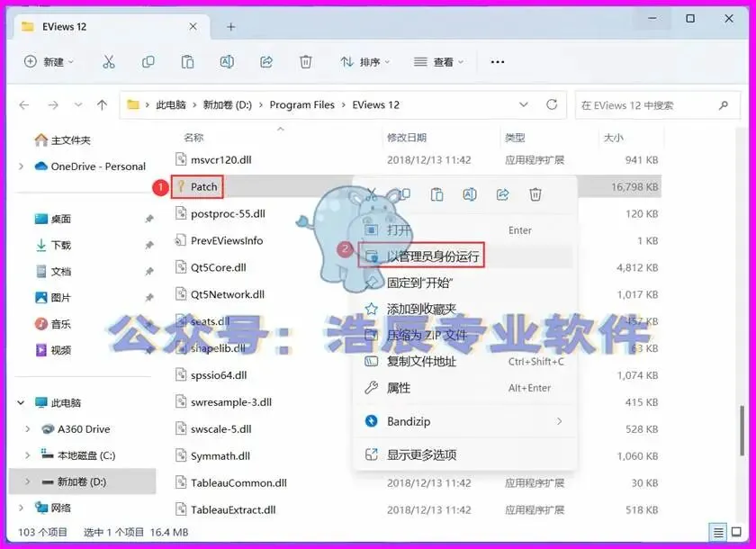Choose 复制文件地址 in context menu
Image resolution: width=756 pixels, height=549 pixels.
click(465, 361)
